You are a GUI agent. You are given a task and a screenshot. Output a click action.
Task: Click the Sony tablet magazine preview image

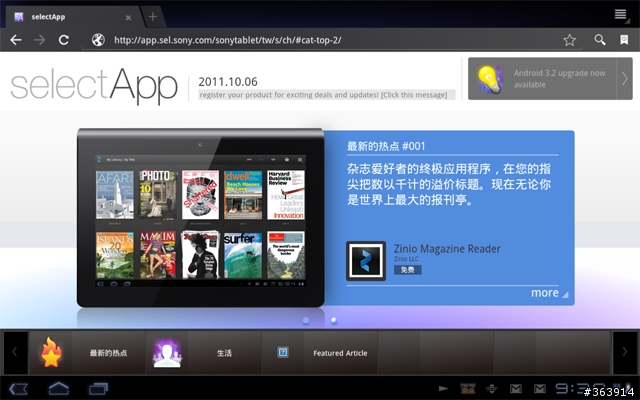[x=200, y=218]
